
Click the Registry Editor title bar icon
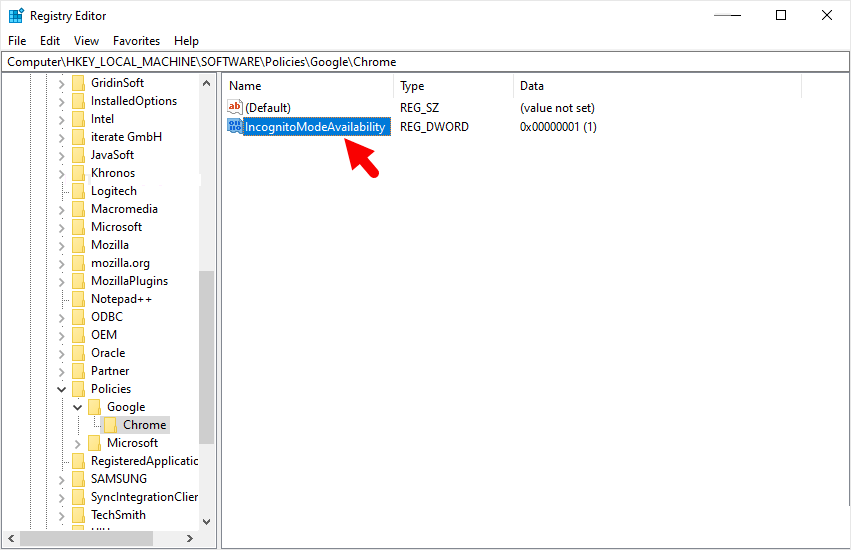pos(16,16)
